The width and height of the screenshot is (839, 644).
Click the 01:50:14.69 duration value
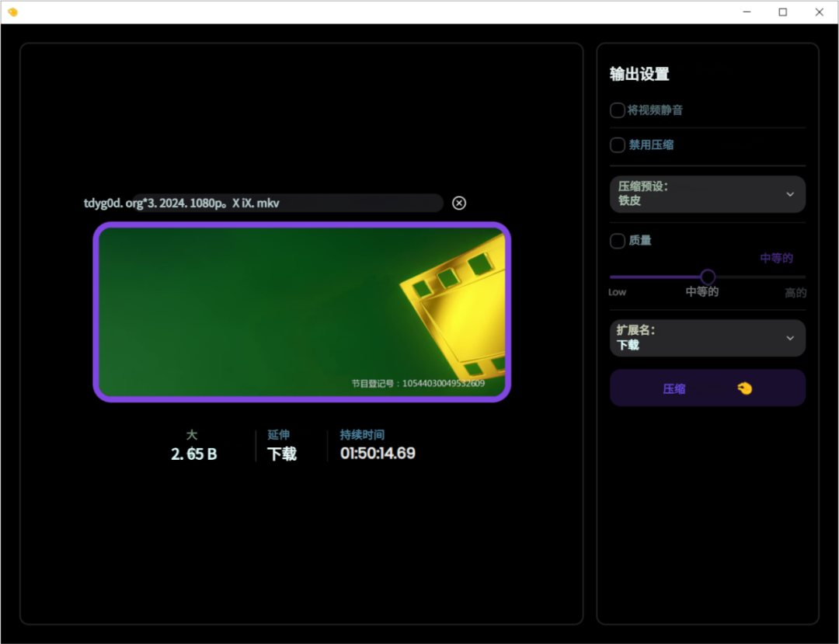click(x=378, y=453)
